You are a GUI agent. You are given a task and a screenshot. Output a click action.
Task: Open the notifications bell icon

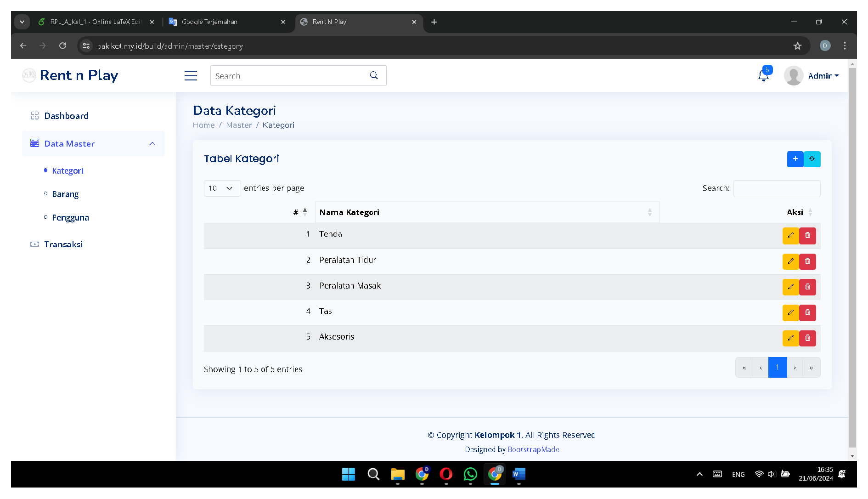click(763, 76)
